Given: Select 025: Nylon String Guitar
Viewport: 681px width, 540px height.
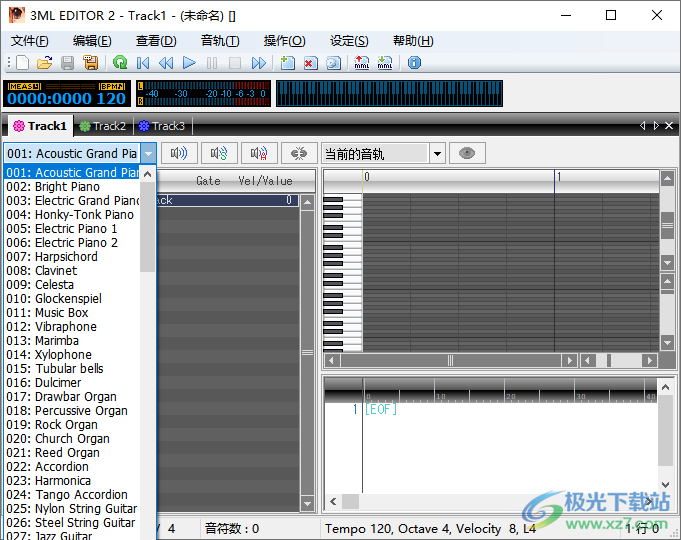Looking at the screenshot, I should (72, 508).
